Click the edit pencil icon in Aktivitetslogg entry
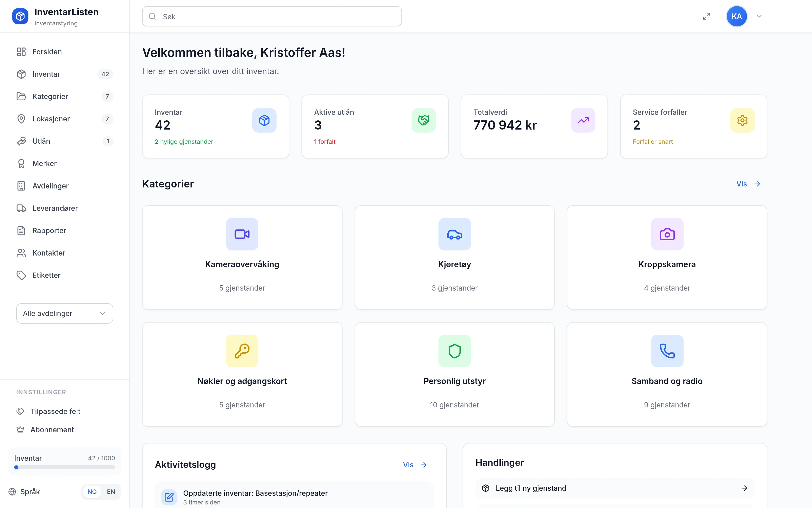 tap(169, 497)
